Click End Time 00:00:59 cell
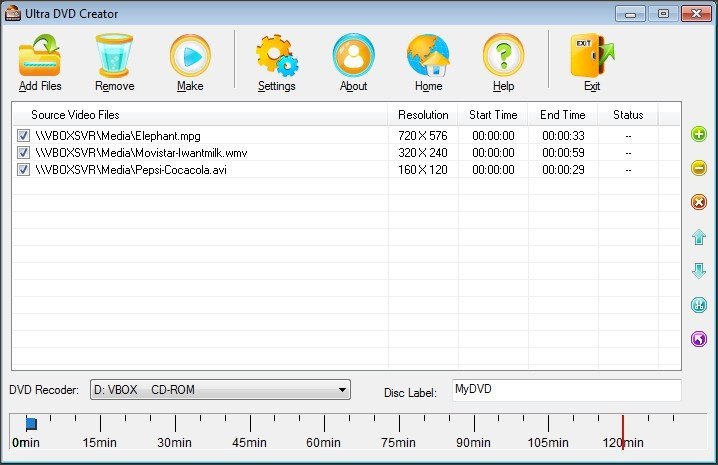Viewport: 718px width, 465px height. point(563,153)
